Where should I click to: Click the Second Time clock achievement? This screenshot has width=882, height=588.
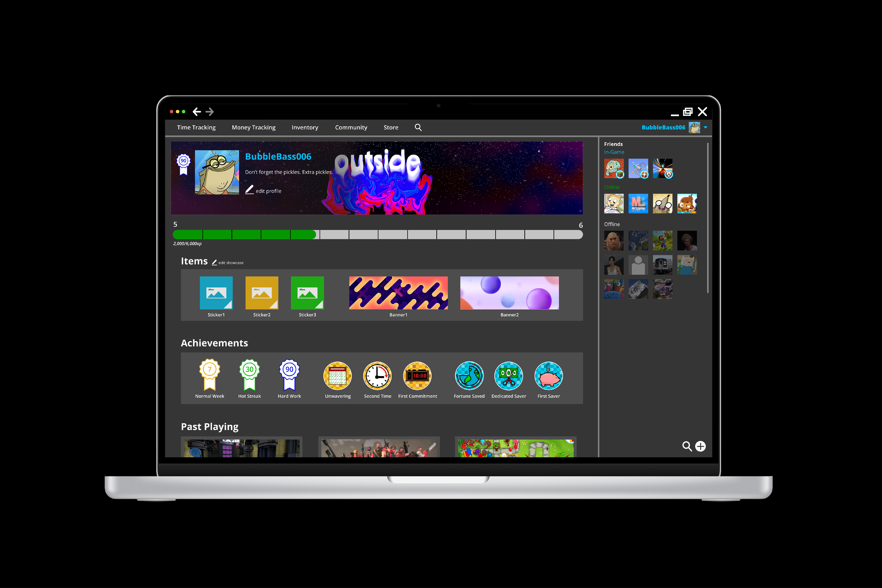click(x=377, y=376)
